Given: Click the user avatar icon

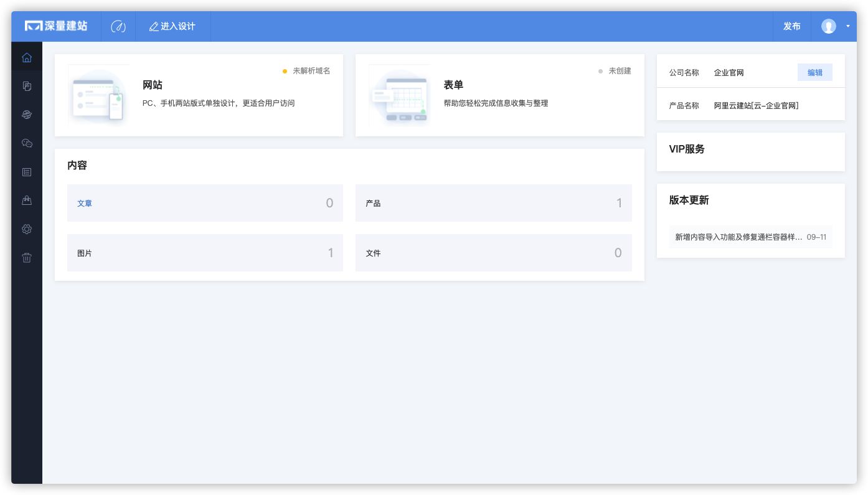Looking at the screenshot, I should (x=828, y=26).
